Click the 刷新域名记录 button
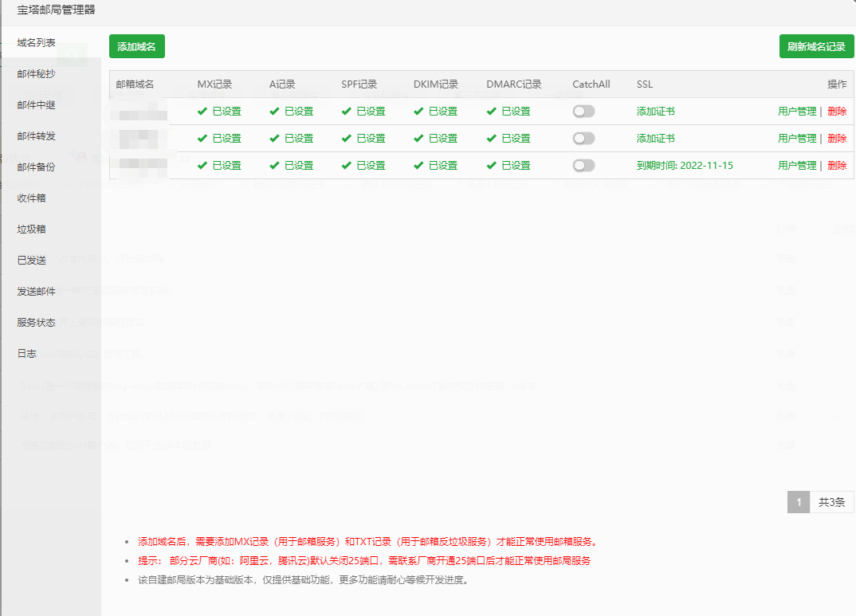 [x=816, y=46]
